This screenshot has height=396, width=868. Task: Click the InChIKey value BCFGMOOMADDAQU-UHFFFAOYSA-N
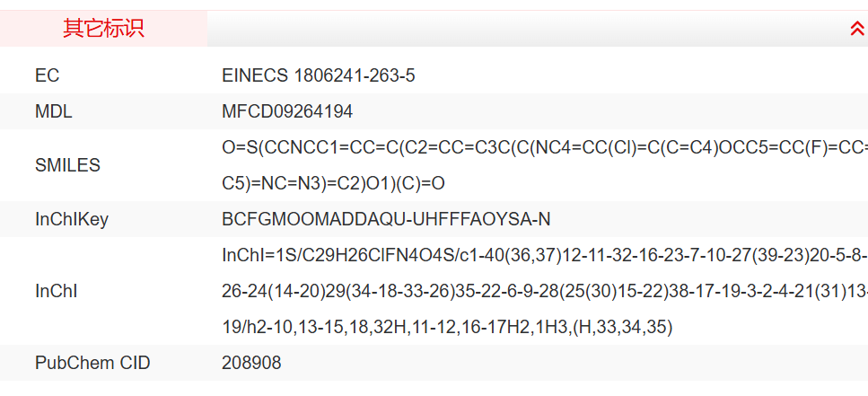[x=386, y=219]
